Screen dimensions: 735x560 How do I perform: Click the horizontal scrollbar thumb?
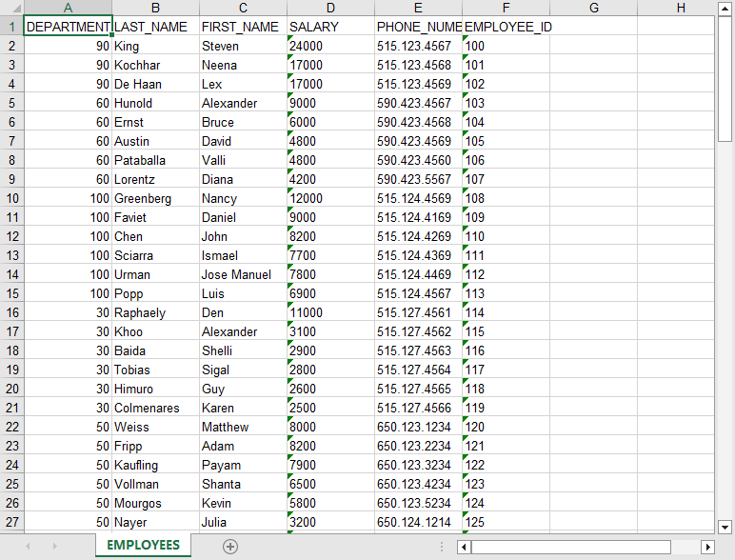coord(571,547)
